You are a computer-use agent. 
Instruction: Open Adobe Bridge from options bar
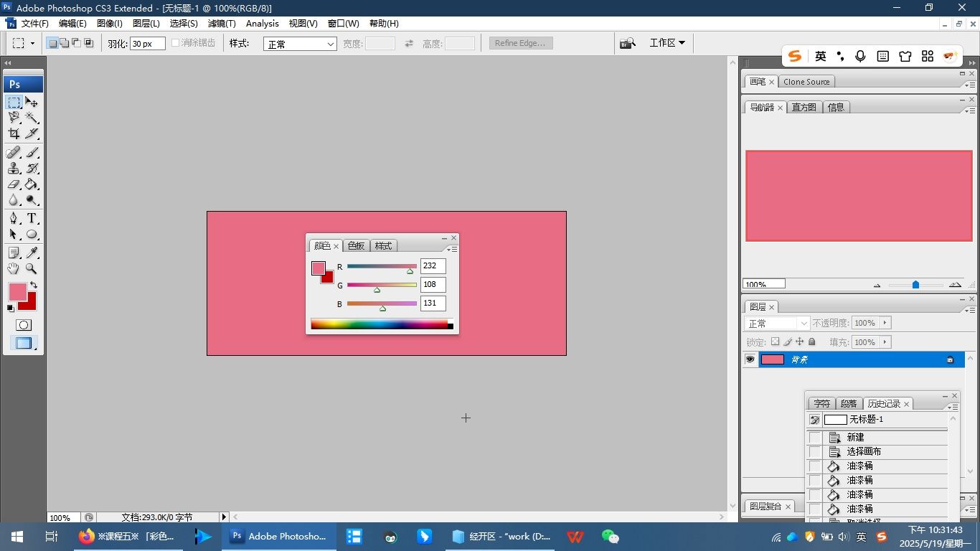pos(628,43)
